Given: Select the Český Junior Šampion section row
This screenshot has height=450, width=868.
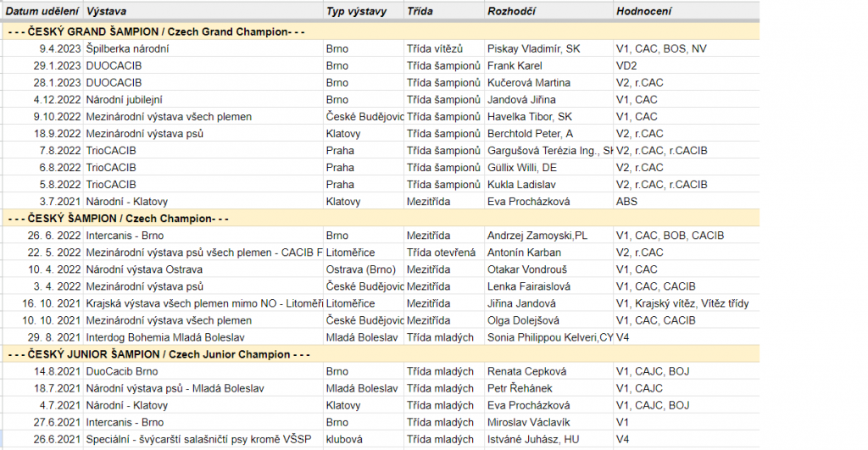Looking at the screenshot, I should pyautogui.click(x=381, y=354).
